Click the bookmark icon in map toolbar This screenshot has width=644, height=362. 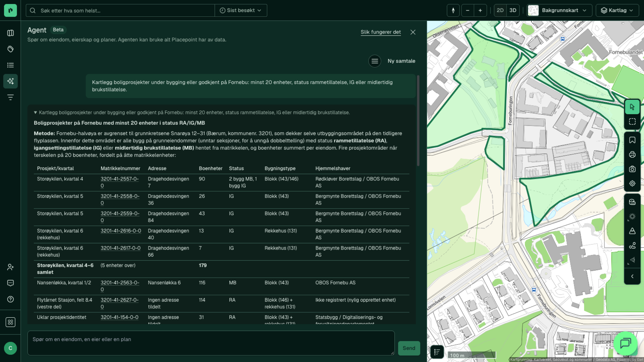(632, 140)
